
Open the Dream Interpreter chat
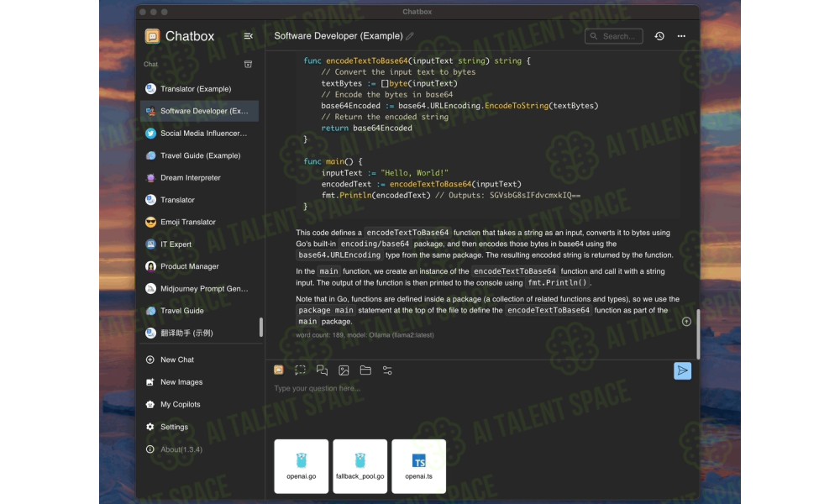tap(199, 178)
